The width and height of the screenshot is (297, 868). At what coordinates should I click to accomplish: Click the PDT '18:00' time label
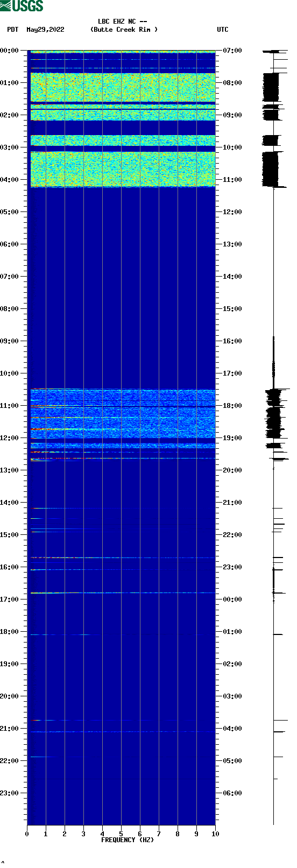[10, 632]
